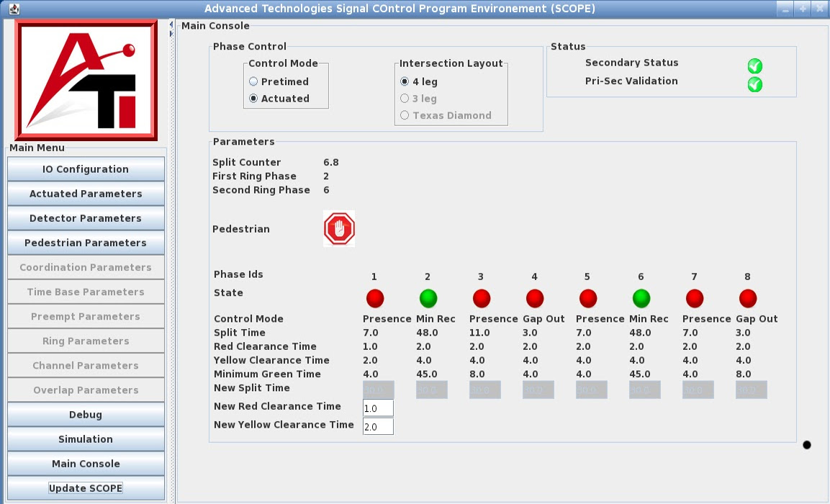This screenshot has height=504, width=830.
Task: Click the ATi logo image
Action: (86, 81)
